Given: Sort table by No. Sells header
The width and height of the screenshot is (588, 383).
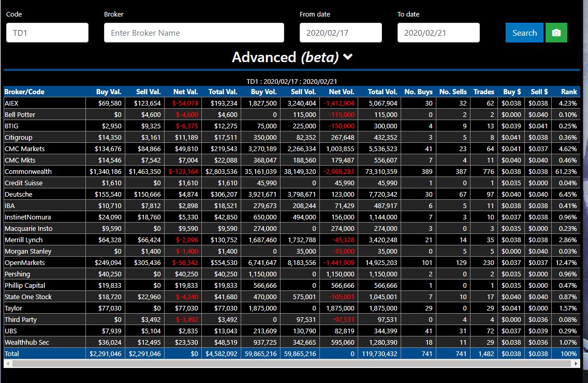Looking at the screenshot, I should coord(453,92).
